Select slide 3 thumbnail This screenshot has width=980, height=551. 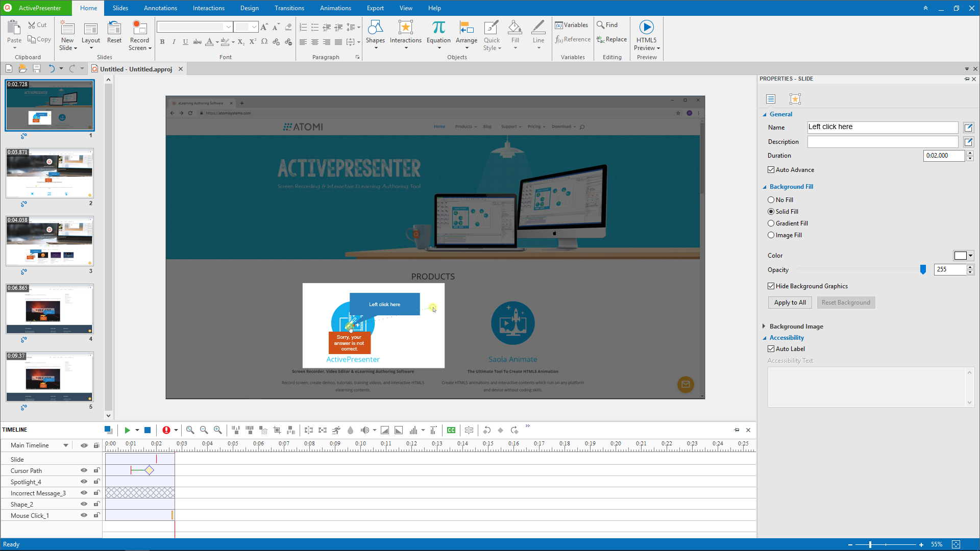click(x=50, y=241)
